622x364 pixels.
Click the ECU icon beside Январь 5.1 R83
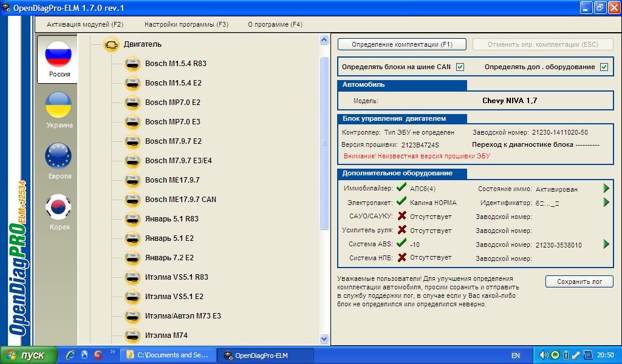[132, 219]
